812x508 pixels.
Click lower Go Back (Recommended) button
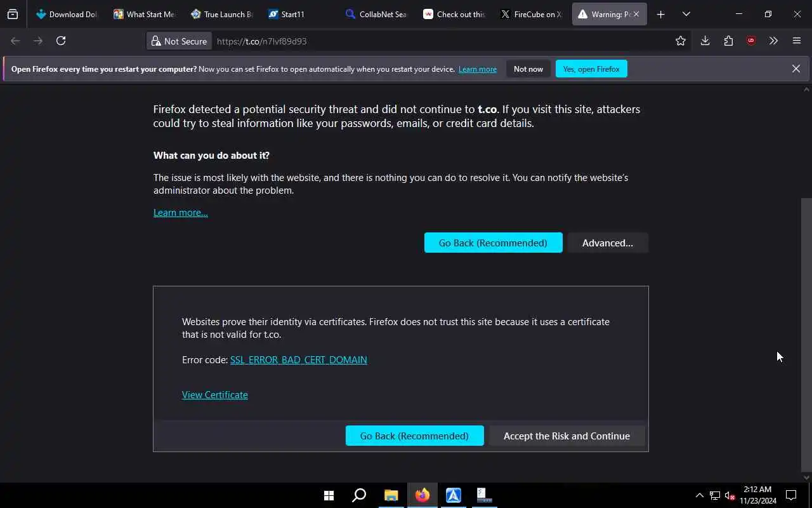tap(414, 436)
